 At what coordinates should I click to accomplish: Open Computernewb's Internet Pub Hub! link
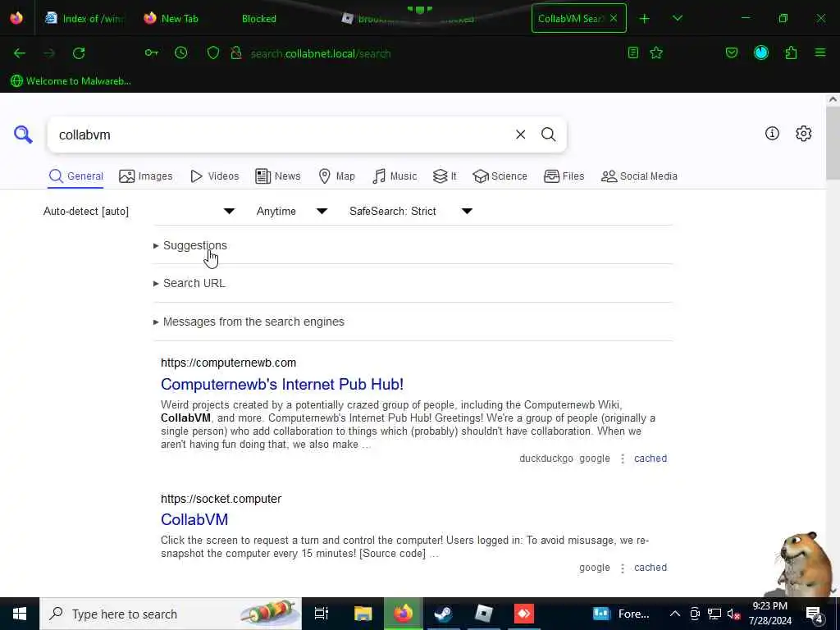pos(282,384)
